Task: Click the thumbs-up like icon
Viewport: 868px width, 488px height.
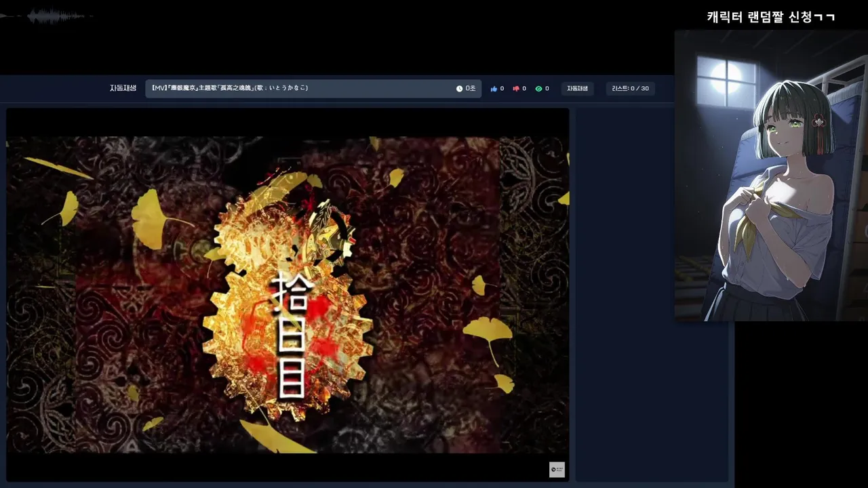Action: click(x=494, y=89)
